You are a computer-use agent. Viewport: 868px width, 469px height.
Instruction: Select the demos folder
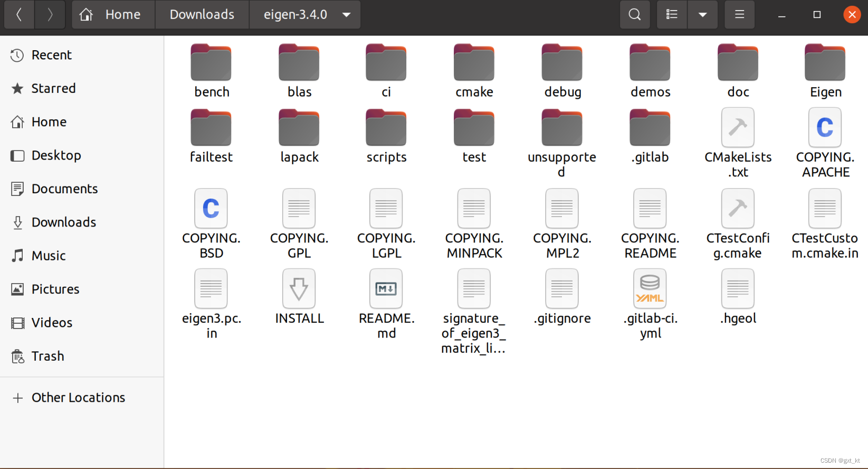650,71
